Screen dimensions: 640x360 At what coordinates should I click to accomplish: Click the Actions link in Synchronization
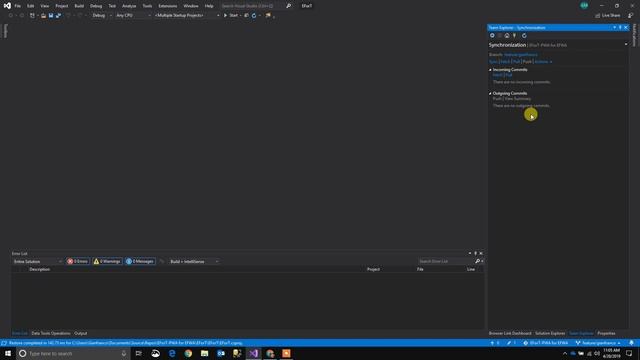(x=543, y=62)
